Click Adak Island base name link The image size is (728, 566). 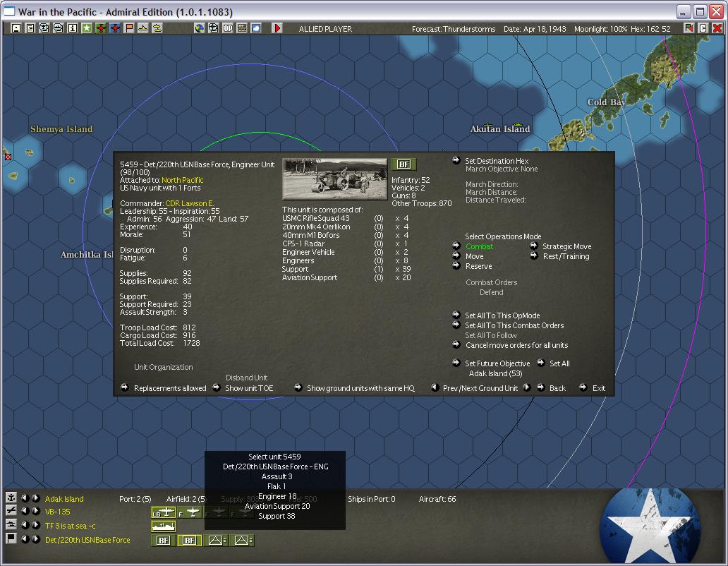click(x=64, y=499)
